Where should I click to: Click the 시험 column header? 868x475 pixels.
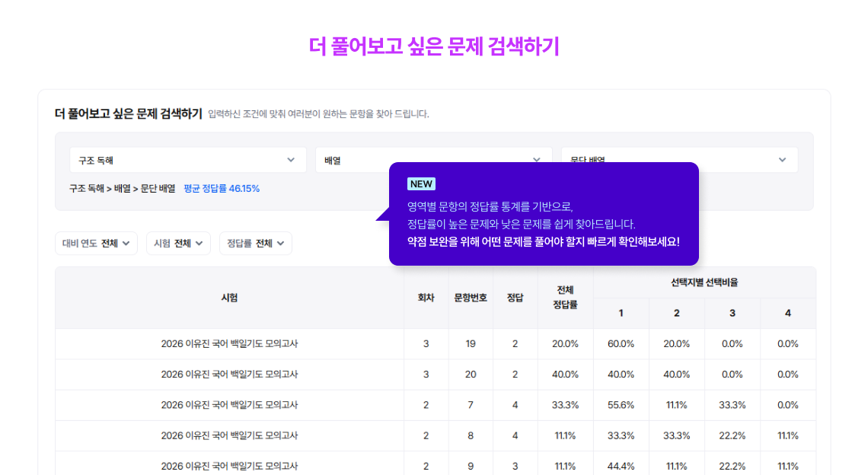tap(229, 298)
